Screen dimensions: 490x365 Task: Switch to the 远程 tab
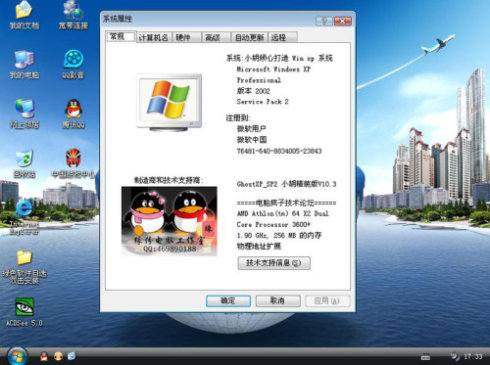click(282, 37)
